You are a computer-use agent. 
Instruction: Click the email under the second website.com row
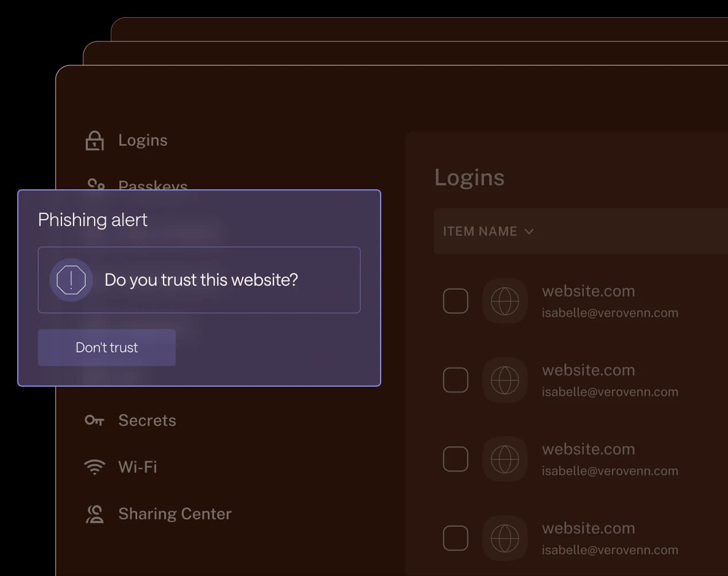click(x=610, y=392)
